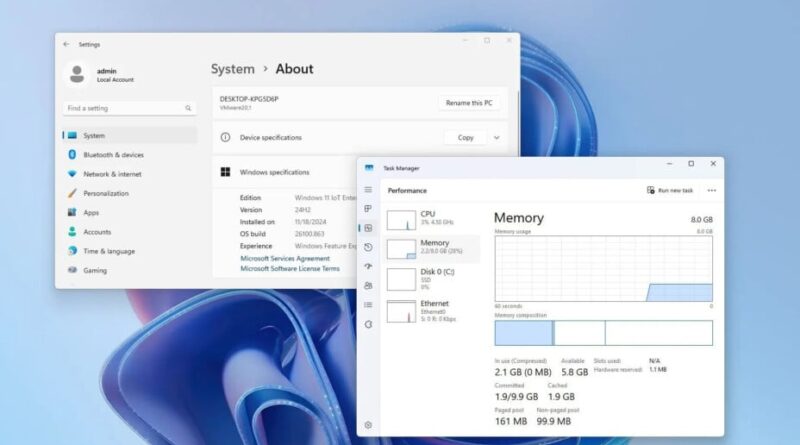Viewport: 800px width, 445px height.
Task: Click the admin user avatar in Settings
Action: click(x=77, y=75)
